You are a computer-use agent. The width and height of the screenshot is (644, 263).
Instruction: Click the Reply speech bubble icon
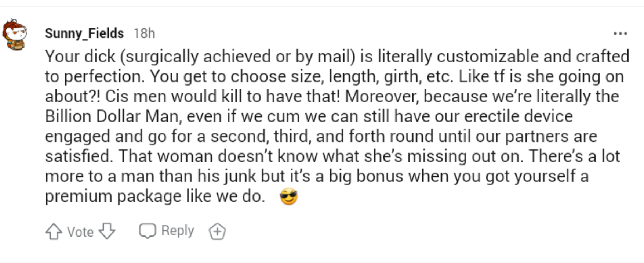[x=148, y=231]
